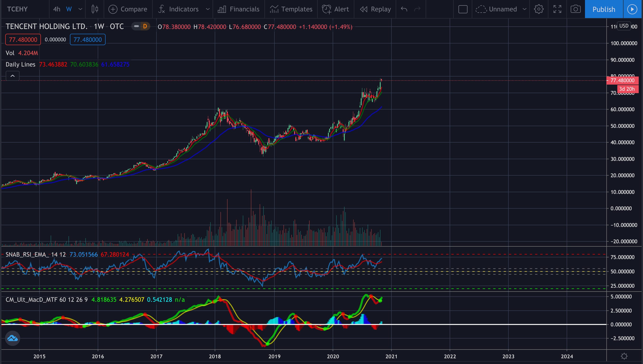Open the cloud icon at bottom left
643x364 pixels.
pyautogui.click(x=13, y=338)
